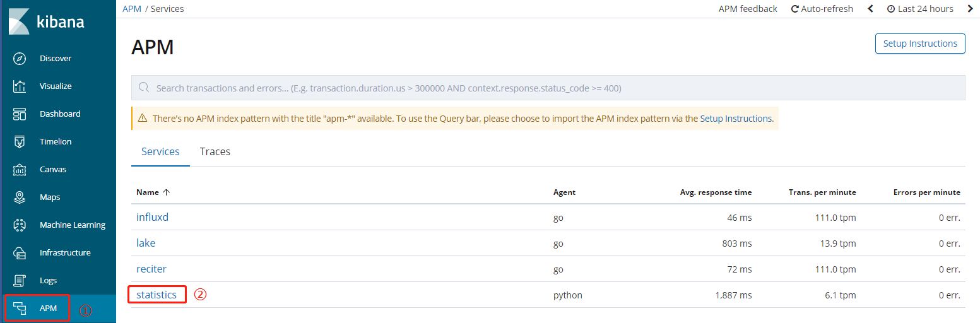
Task: Open Visualize via its chart icon
Action: point(20,86)
